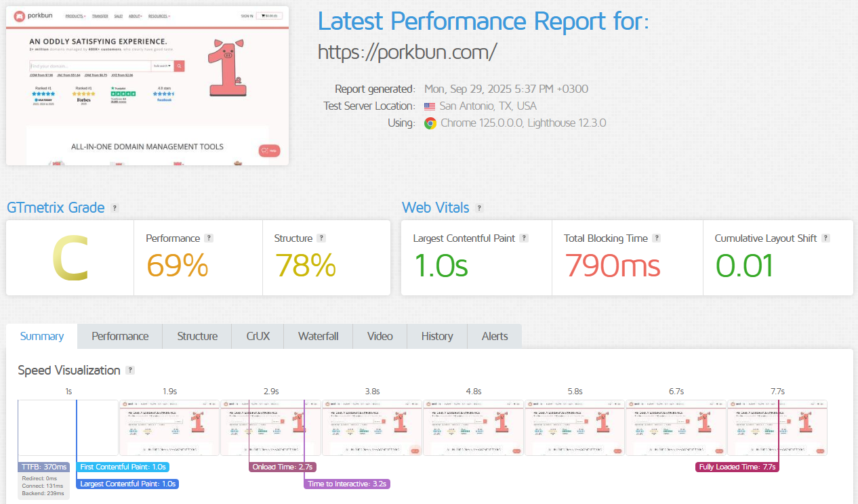The image size is (858, 504).
Task: Click the Web Vitals heading
Action: [x=436, y=208]
